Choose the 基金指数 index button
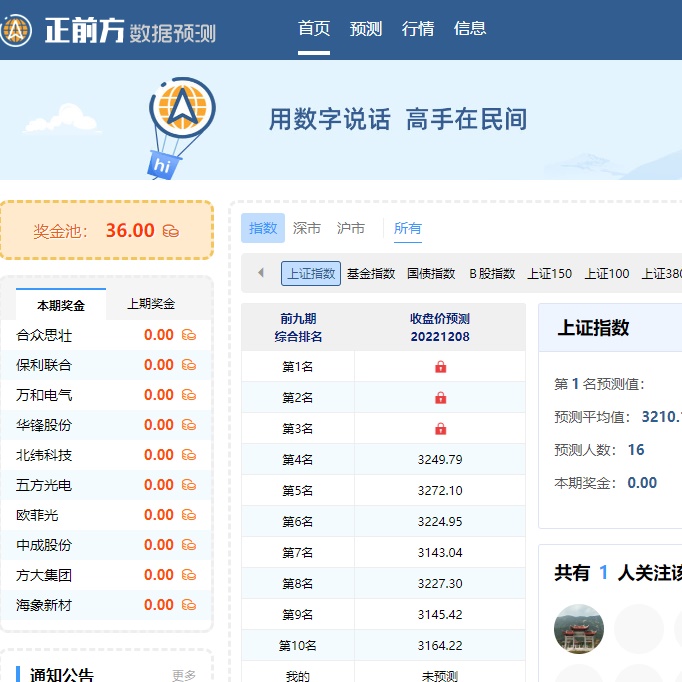 point(371,273)
